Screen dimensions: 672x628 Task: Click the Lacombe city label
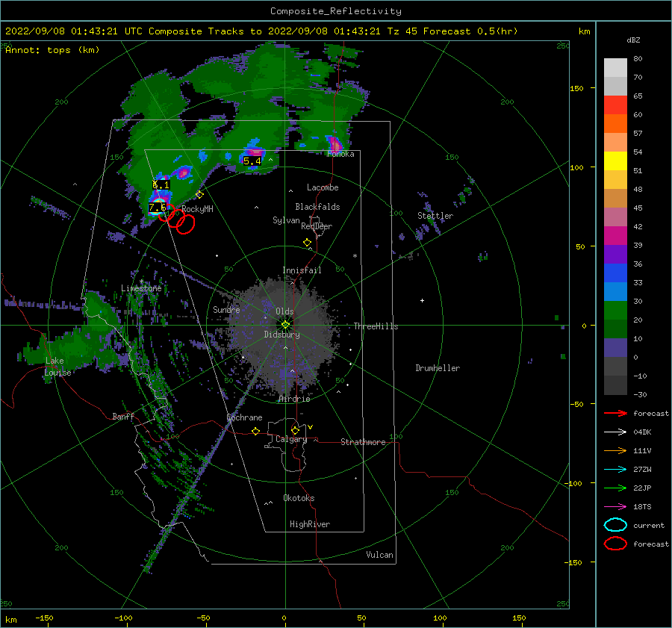tap(323, 187)
